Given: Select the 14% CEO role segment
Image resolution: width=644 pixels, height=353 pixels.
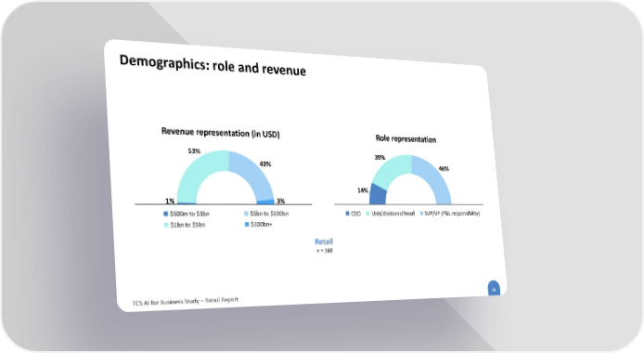Looking at the screenshot, I should point(378,194).
